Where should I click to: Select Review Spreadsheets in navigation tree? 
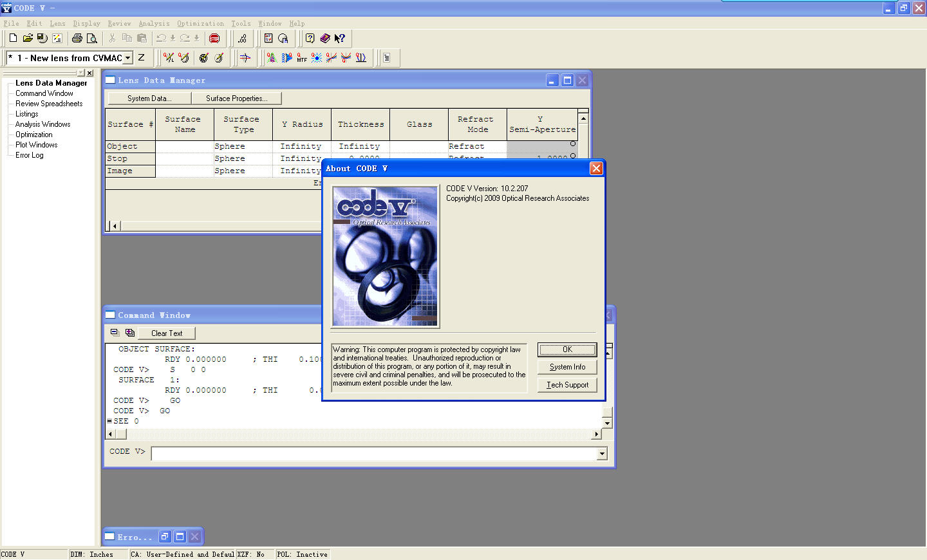click(x=49, y=104)
